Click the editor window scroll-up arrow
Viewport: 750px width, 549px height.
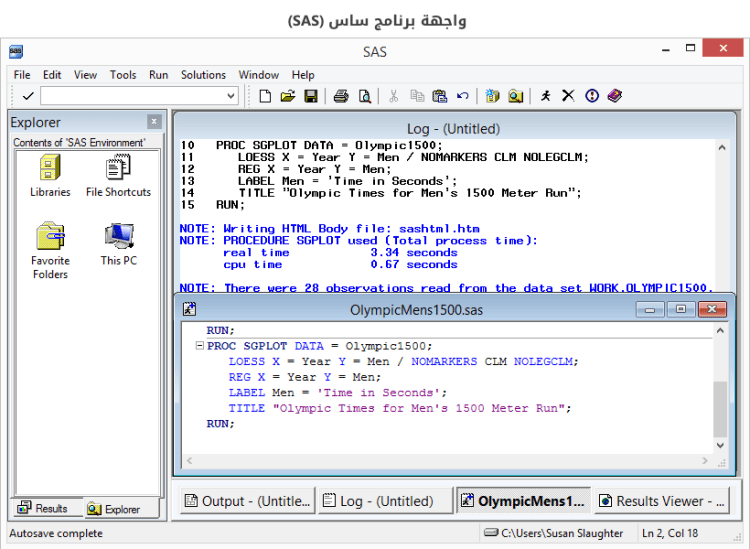(x=720, y=330)
